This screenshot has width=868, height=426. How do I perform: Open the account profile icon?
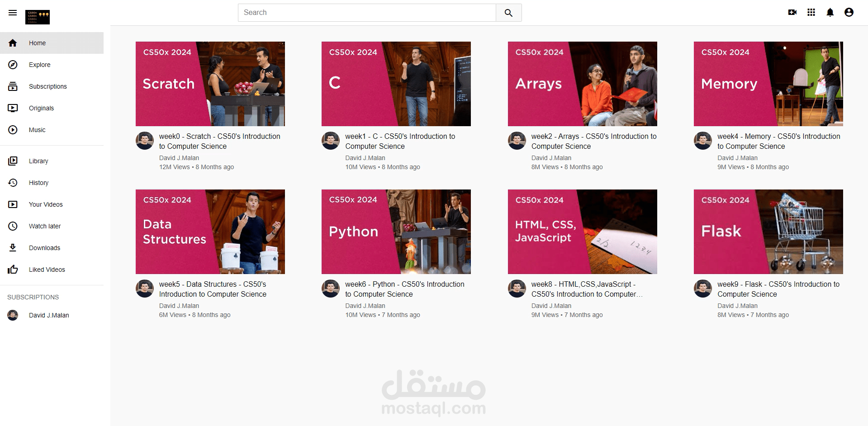(849, 13)
